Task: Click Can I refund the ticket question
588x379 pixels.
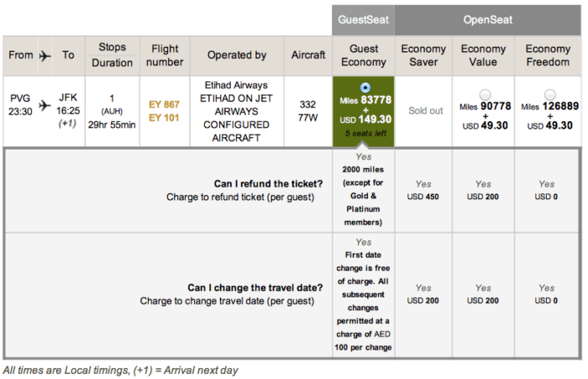Action: [268, 183]
